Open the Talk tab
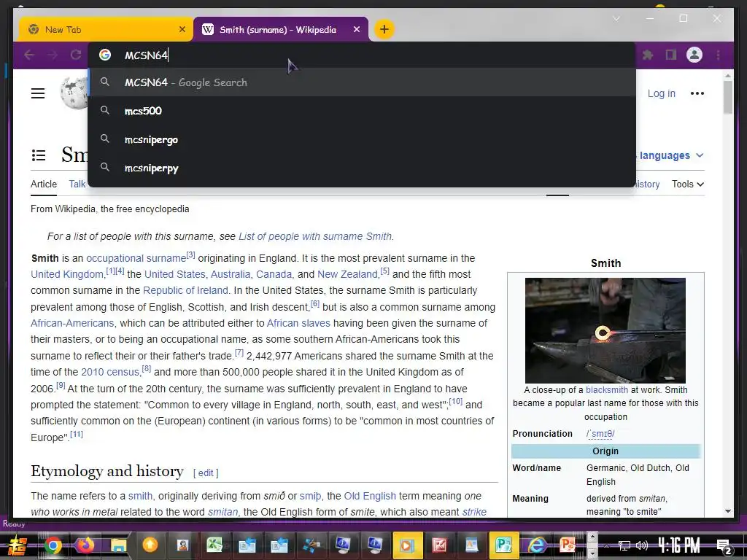 click(77, 184)
